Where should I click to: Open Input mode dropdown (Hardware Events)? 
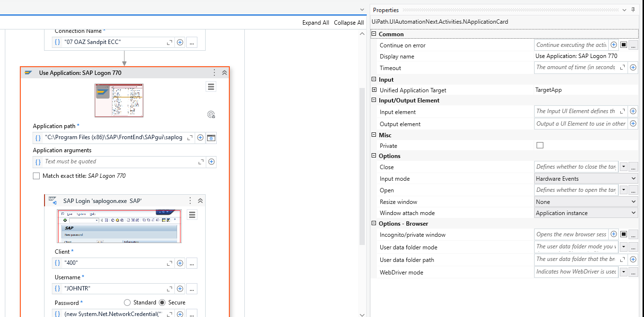(x=586, y=179)
